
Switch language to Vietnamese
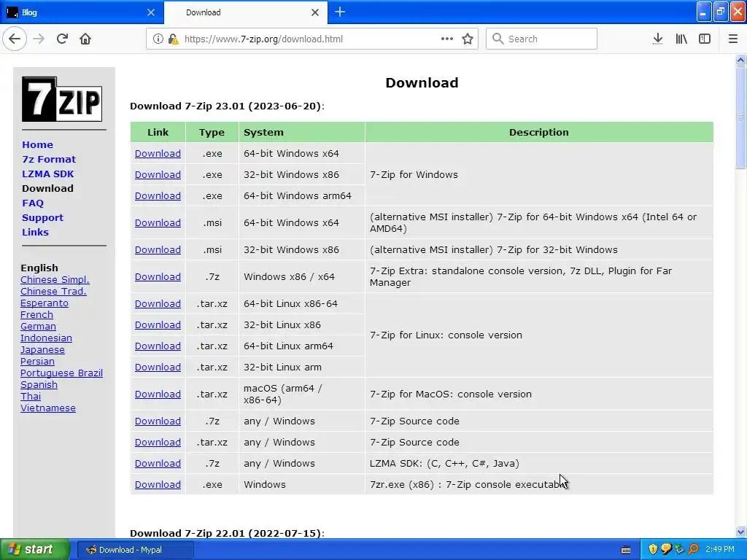click(47, 408)
